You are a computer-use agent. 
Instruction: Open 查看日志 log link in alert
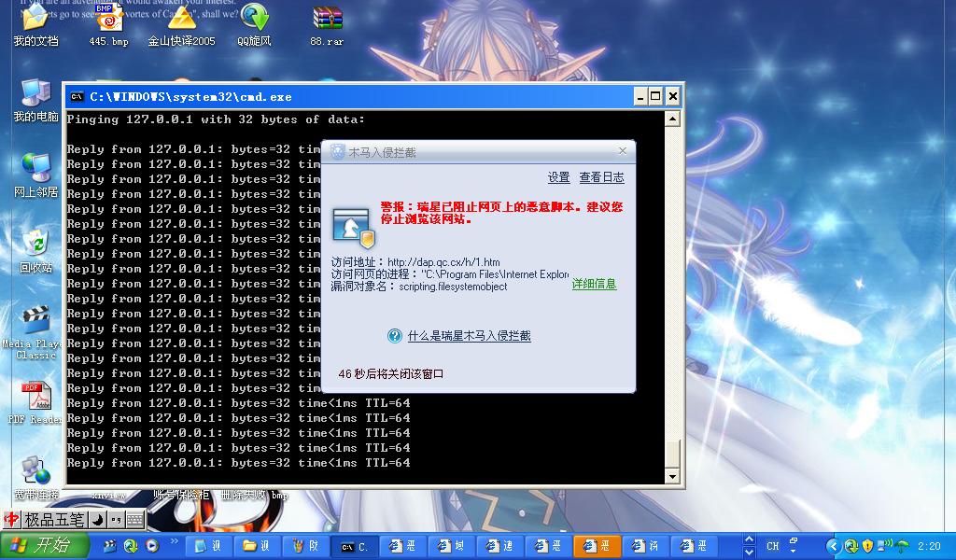[x=602, y=177]
